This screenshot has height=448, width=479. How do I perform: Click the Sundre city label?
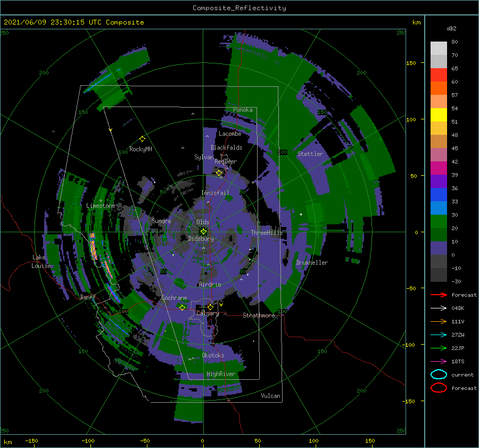(x=161, y=221)
